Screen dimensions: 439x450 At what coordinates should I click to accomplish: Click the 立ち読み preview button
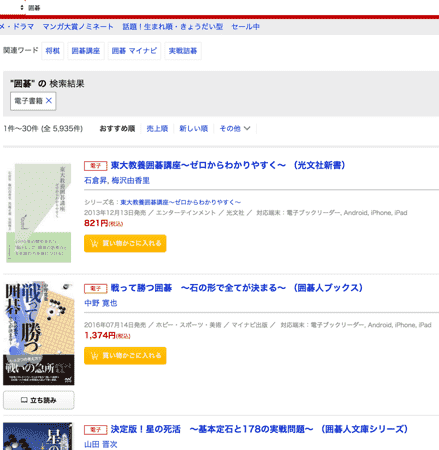point(39,400)
